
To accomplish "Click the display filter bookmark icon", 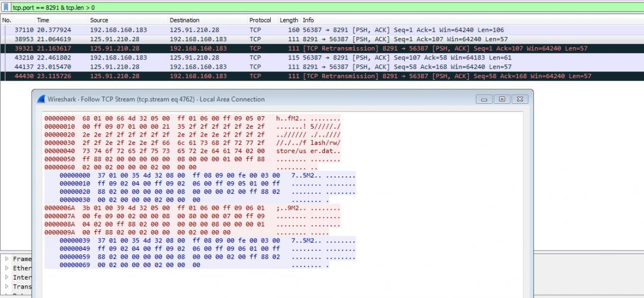I will (x=6, y=7).
